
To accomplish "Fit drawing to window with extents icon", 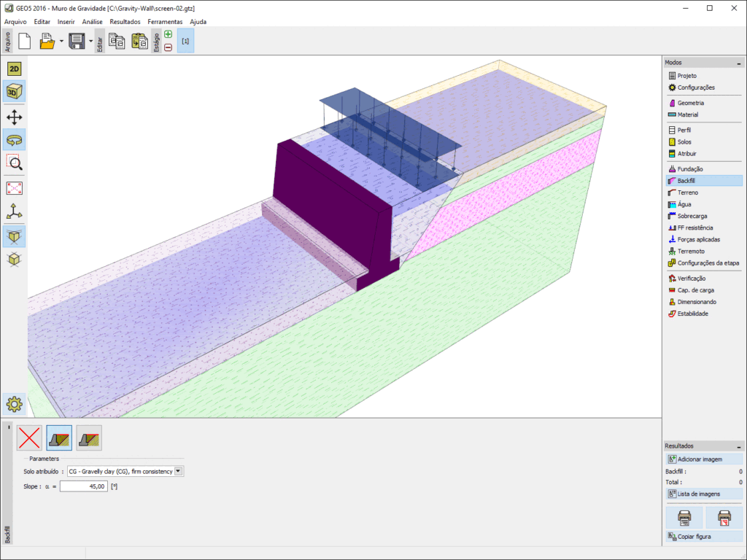I will point(15,188).
